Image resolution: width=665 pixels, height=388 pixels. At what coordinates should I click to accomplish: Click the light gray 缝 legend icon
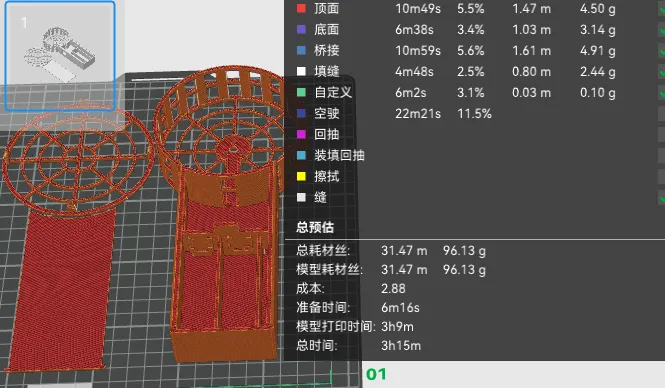301,197
